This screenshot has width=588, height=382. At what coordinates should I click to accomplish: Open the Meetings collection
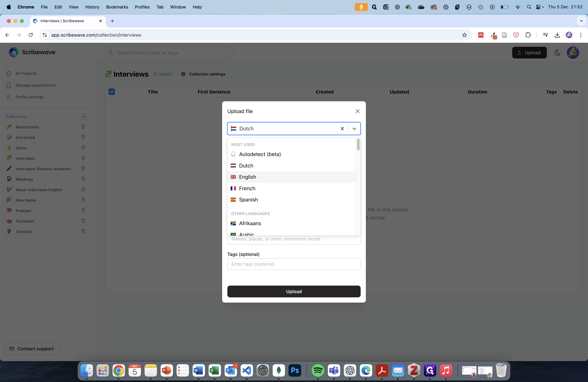tap(24, 179)
